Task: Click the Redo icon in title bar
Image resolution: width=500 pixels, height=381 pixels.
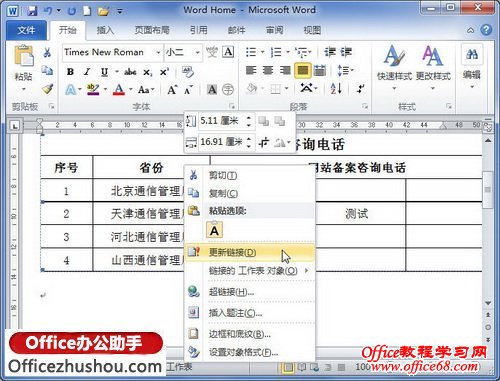Action: point(71,11)
